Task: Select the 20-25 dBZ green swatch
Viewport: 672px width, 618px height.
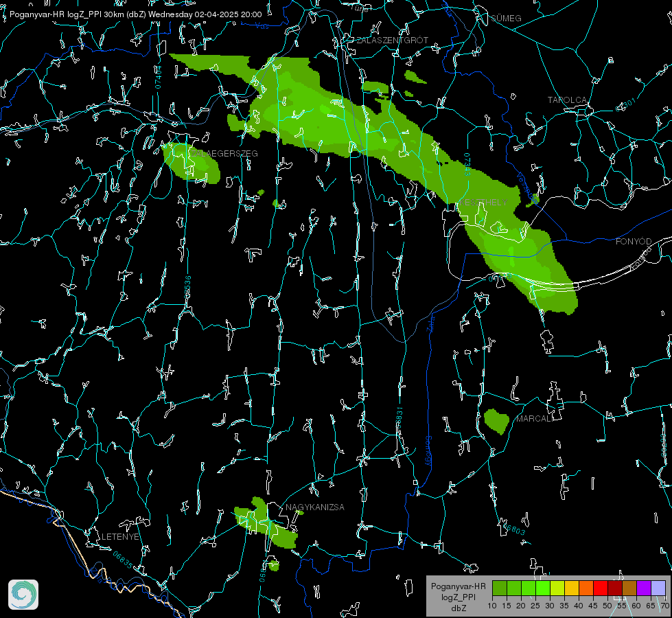Action: coord(529,588)
